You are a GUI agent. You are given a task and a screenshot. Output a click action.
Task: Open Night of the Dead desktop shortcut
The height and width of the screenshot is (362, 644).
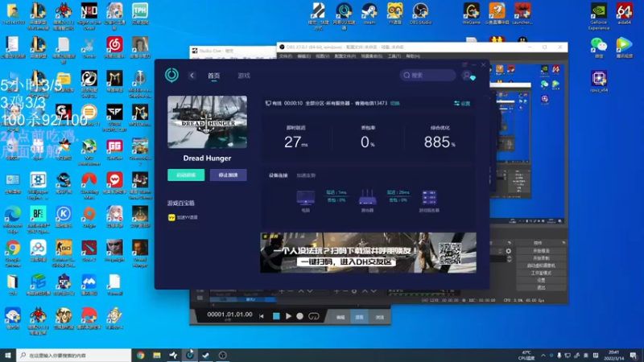(89, 16)
